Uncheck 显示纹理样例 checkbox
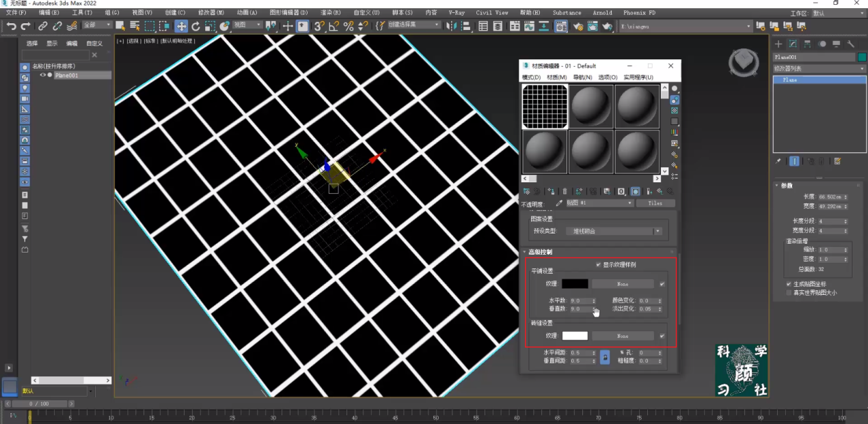Viewport: 868px width, 424px height. click(599, 264)
